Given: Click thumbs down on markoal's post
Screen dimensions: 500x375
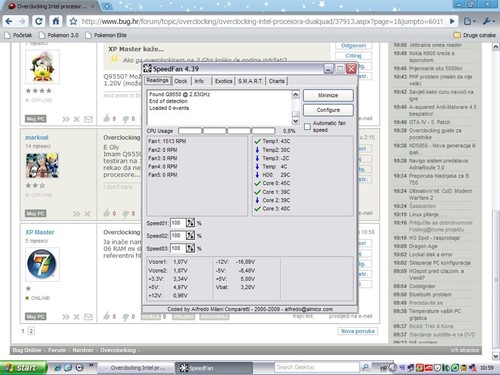Looking at the screenshot, I should tap(126, 213).
